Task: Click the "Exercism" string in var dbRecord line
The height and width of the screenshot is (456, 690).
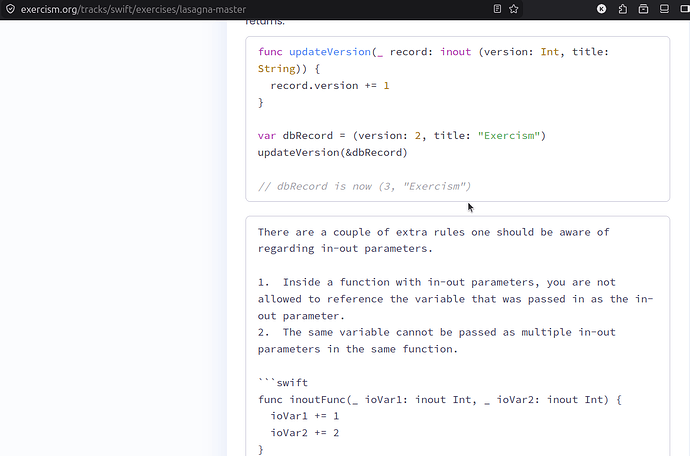Action: click(x=509, y=136)
